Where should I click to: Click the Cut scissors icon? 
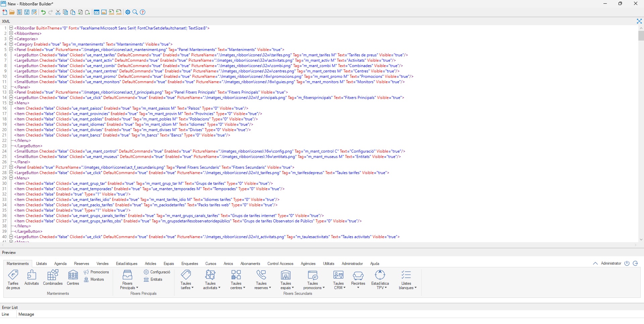click(x=58, y=12)
